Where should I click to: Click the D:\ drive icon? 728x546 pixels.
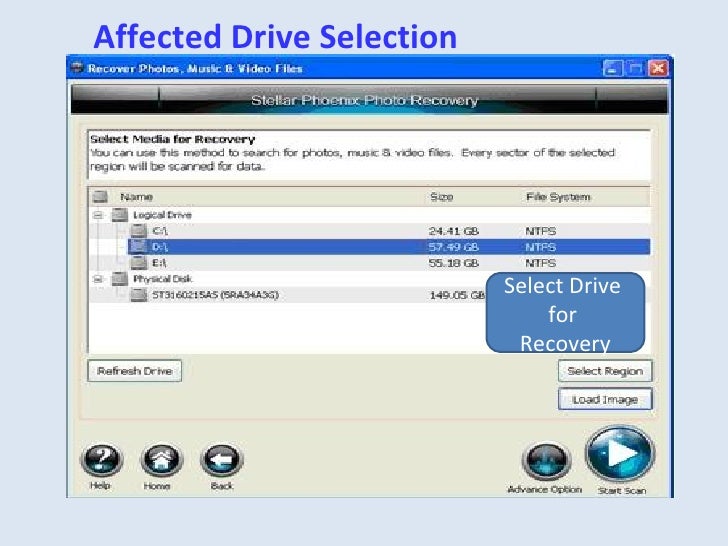(138, 246)
